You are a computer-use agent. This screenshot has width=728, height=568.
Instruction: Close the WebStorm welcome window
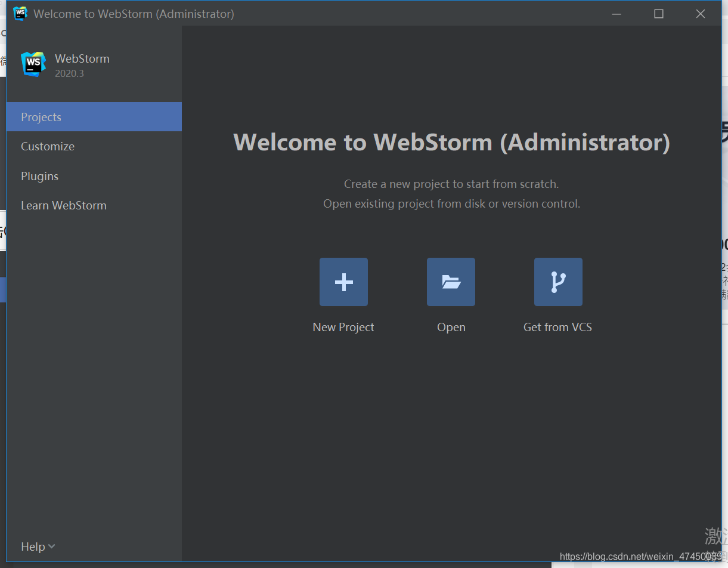[701, 14]
